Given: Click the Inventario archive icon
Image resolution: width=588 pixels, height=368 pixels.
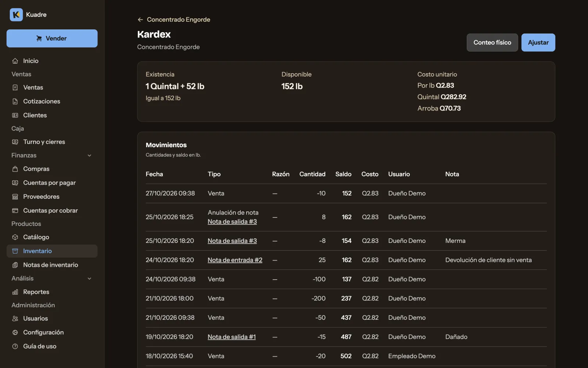Looking at the screenshot, I should tap(15, 251).
